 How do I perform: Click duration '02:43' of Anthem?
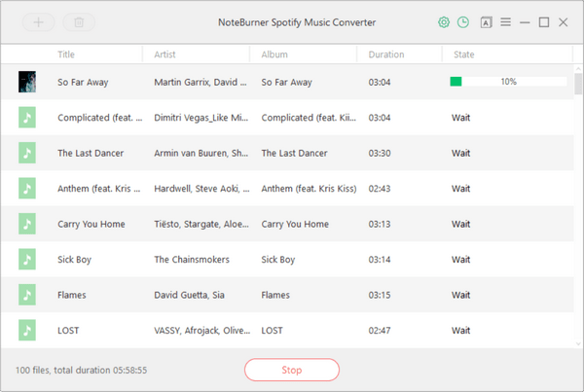380,189
